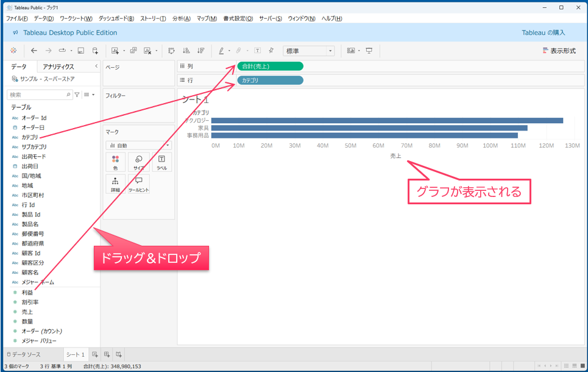Screen dimensions: 588x372
Task: Toggle the 表示形式 Show Me panel
Action: [559, 51]
